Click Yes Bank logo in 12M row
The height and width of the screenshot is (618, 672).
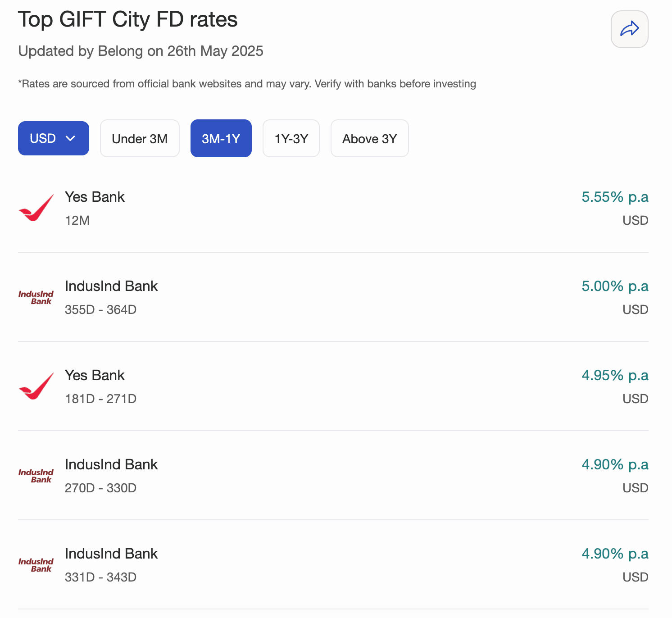tap(36, 208)
